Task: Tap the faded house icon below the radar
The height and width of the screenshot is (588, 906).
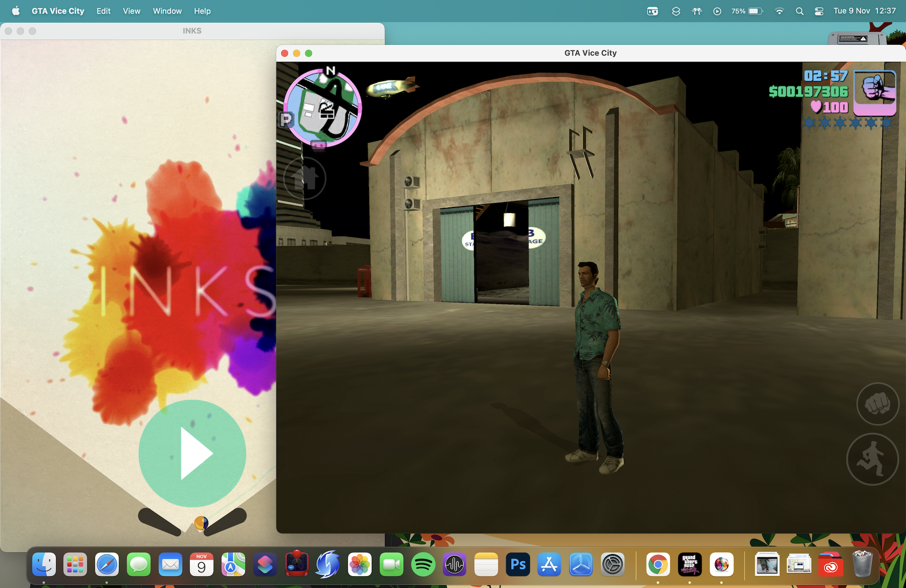Action: tap(305, 178)
